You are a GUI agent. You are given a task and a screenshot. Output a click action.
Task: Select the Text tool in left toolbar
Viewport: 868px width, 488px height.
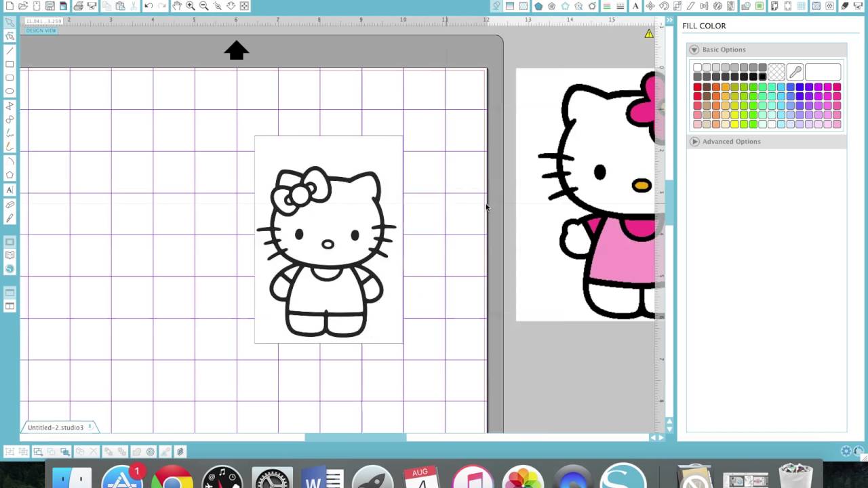click(9, 190)
